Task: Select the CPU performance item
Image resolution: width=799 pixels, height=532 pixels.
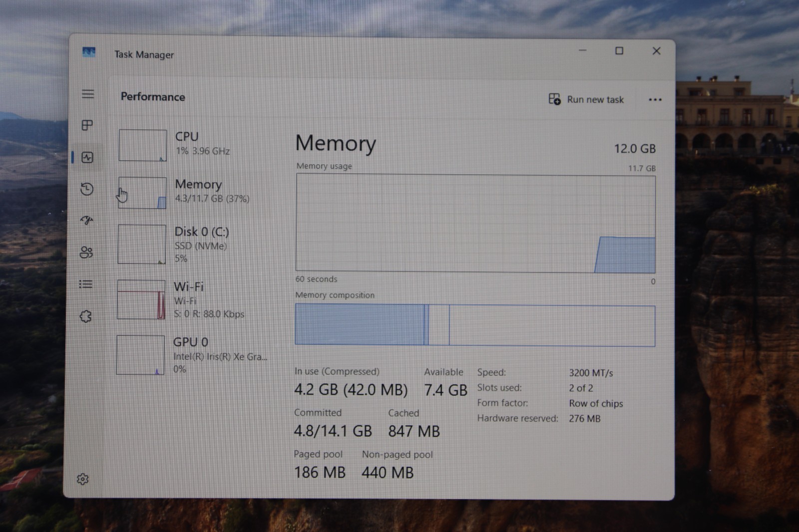Action: click(195, 145)
